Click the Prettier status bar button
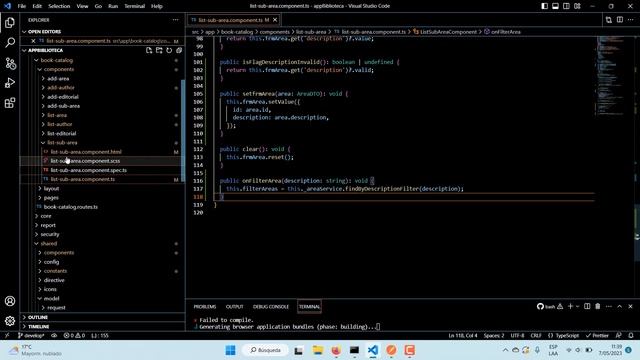Screen dimensions: 640x360 click(597, 336)
